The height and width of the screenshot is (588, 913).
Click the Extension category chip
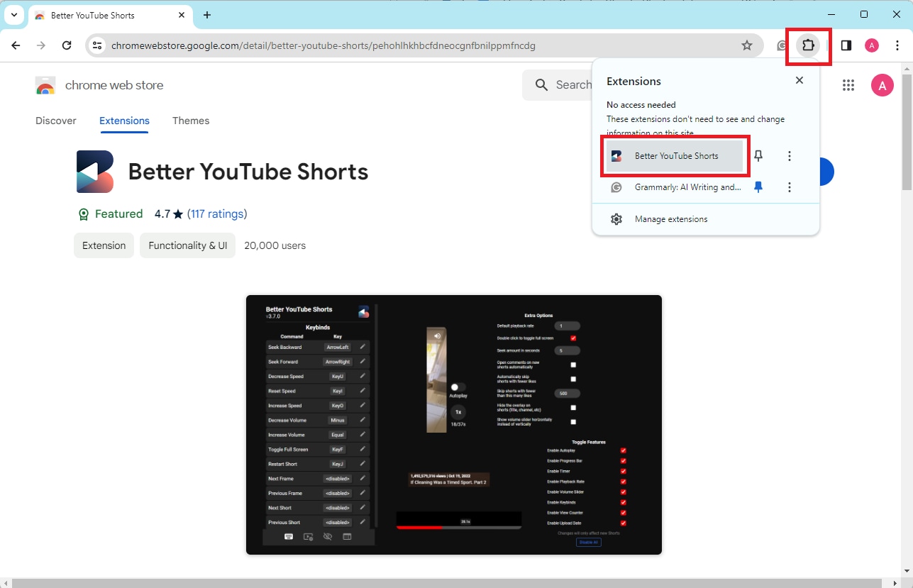pyautogui.click(x=104, y=245)
